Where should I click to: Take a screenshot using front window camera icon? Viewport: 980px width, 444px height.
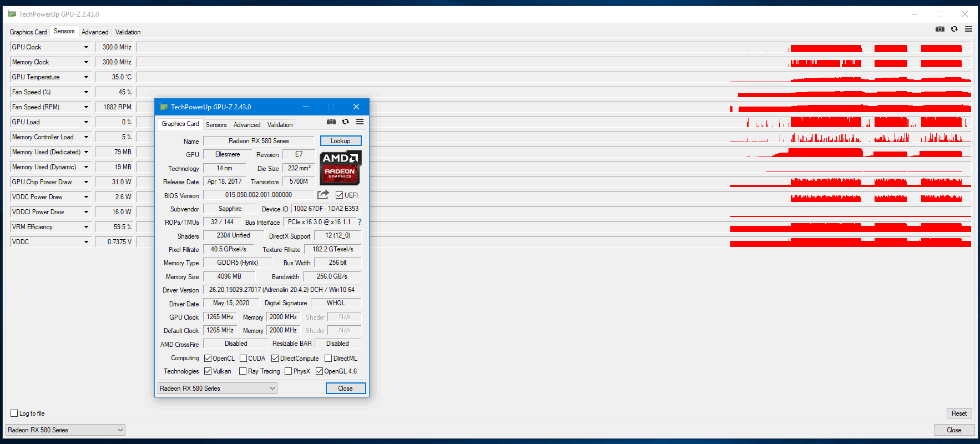(331, 122)
